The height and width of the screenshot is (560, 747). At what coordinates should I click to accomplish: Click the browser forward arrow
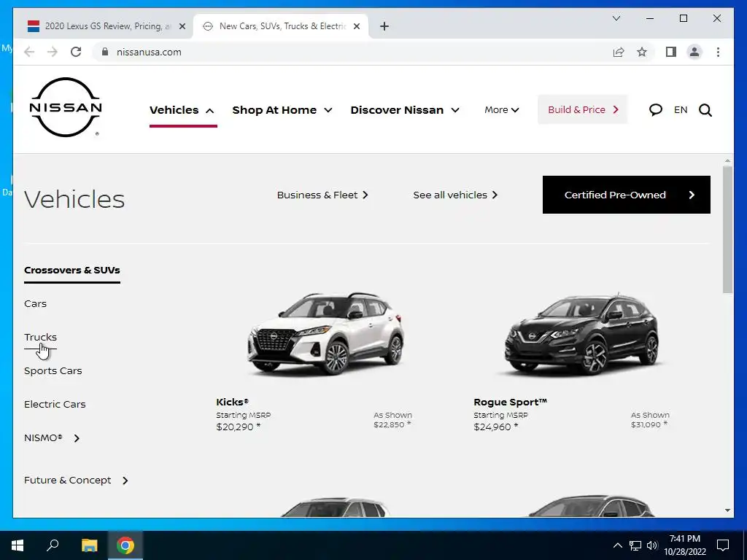click(53, 52)
